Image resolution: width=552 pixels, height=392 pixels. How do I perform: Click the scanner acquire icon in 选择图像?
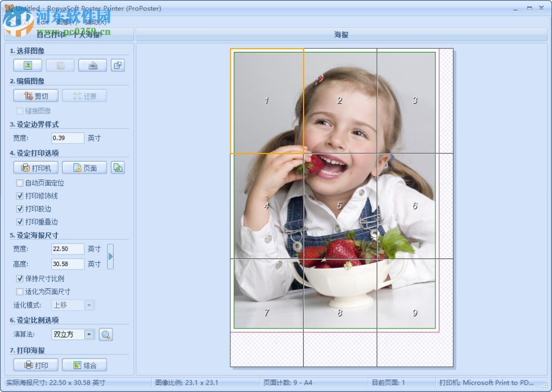click(92, 65)
